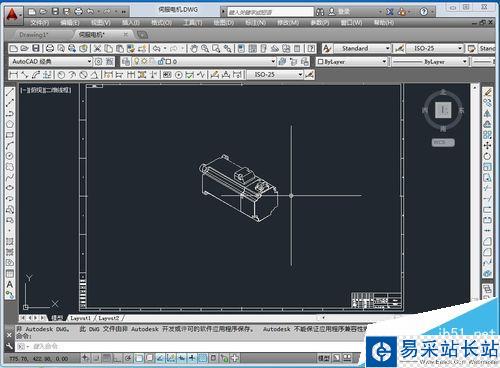500x368 pixels.
Task: Expand the Standard text style dropdown
Action: (x=362, y=49)
